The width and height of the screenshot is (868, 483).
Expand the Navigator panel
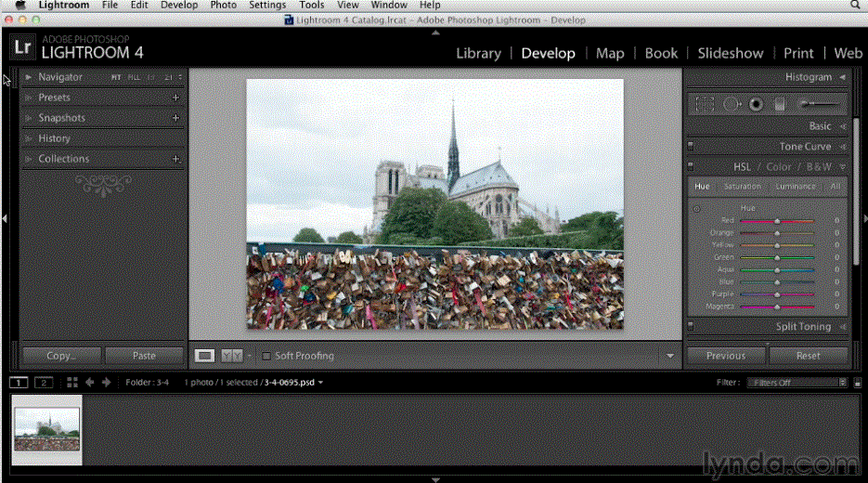28,77
